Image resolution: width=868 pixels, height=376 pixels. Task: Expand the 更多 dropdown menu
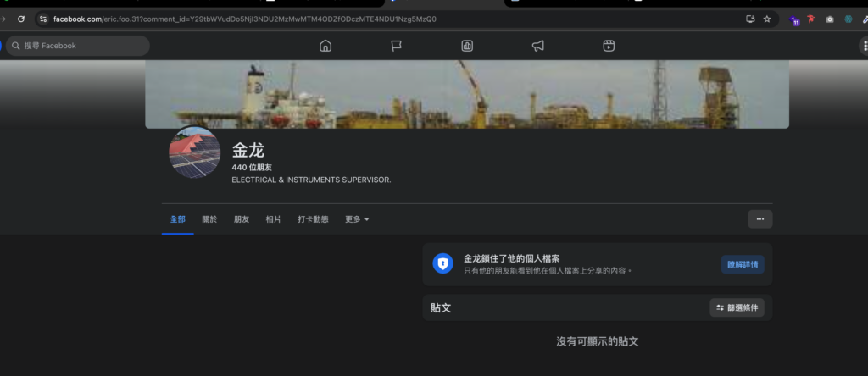click(357, 219)
